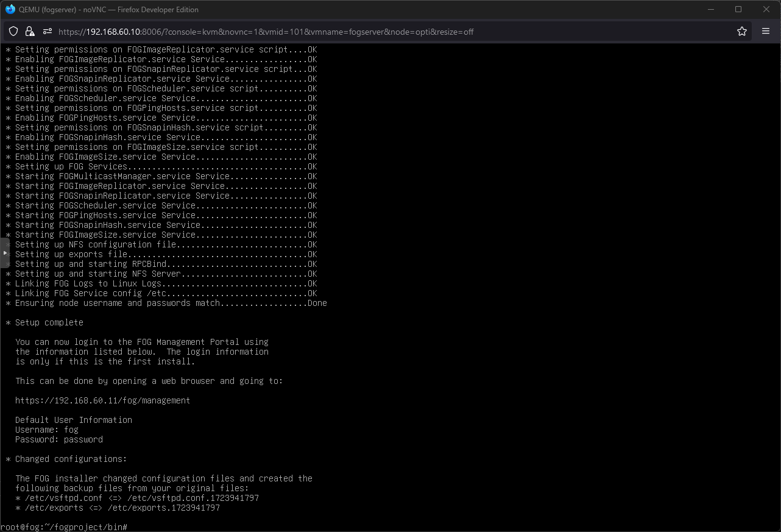
Task: Click the '* Changed configurations:' line
Action: (66, 459)
